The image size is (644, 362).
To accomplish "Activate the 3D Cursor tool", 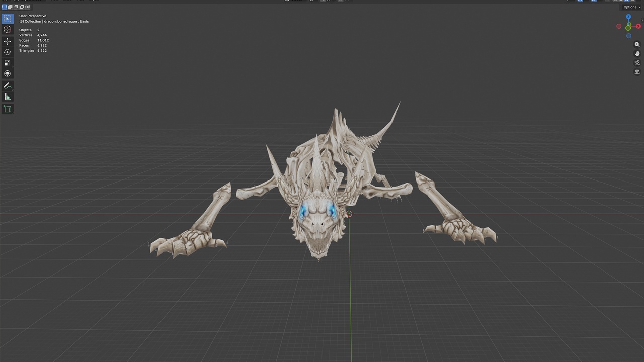I will [x=7, y=30].
